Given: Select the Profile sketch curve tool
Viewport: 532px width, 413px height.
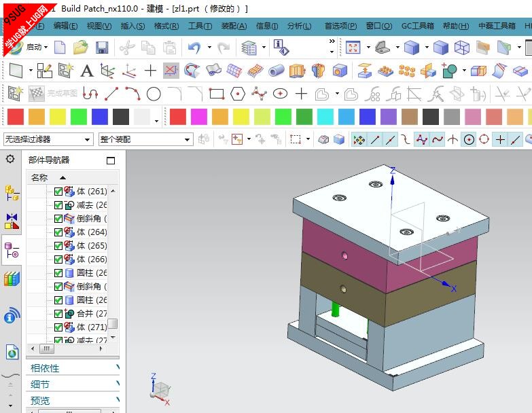Looking at the screenshot, I should tap(90, 94).
